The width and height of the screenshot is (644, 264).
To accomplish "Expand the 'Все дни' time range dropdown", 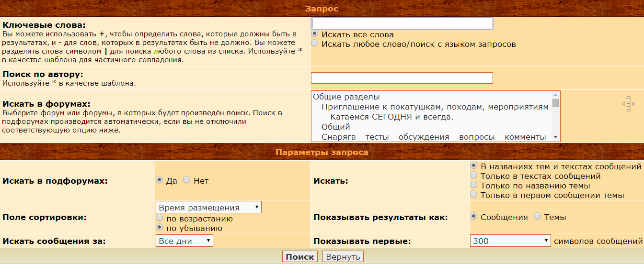I will (184, 241).
